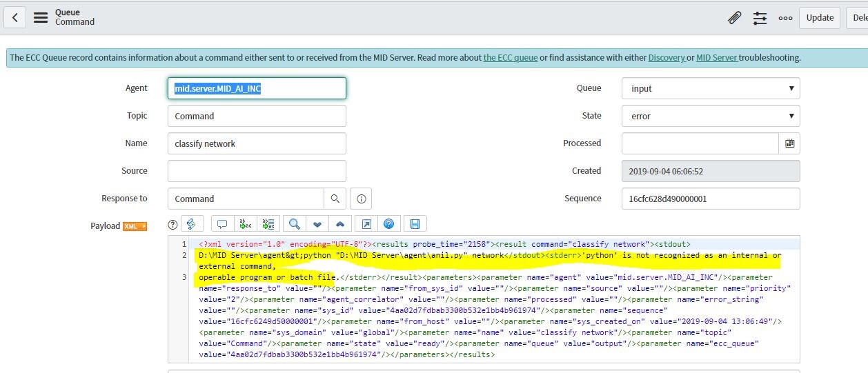Image resolution: width=868 pixels, height=373 pixels.
Task: Open the ECC queue help link
Action: point(510,58)
